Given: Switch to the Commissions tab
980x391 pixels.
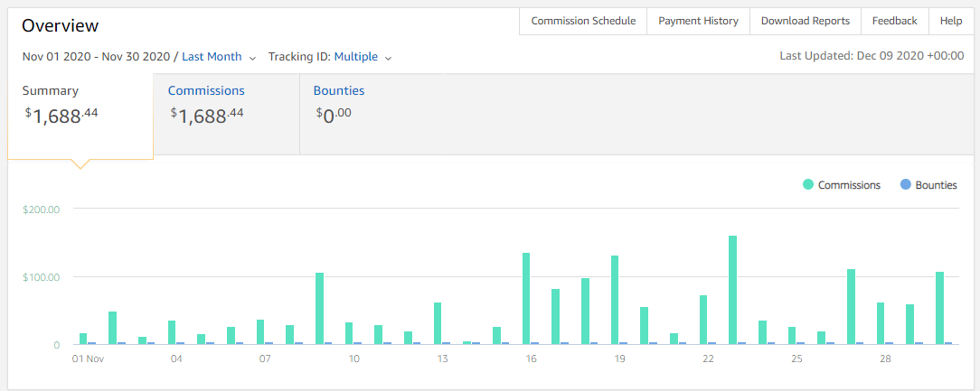Looking at the screenshot, I should click(x=206, y=91).
